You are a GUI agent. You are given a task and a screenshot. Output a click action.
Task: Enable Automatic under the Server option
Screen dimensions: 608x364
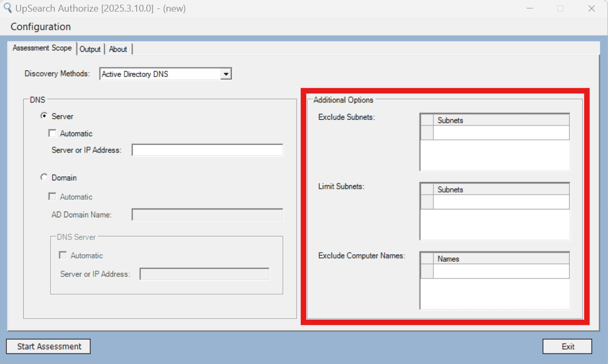(x=52, y=133)
